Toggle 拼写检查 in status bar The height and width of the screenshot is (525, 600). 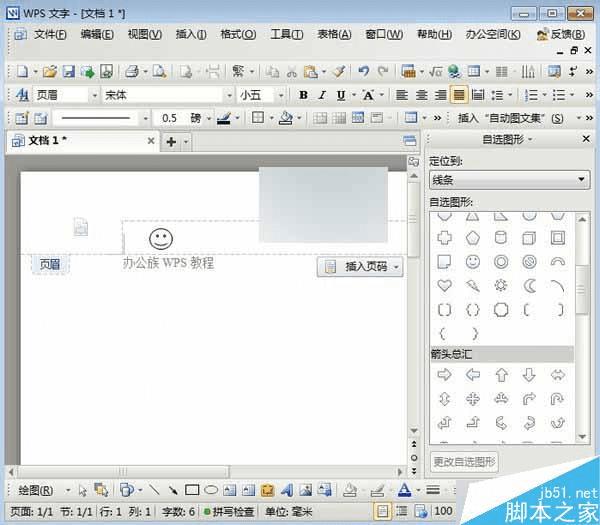(230, 511)
